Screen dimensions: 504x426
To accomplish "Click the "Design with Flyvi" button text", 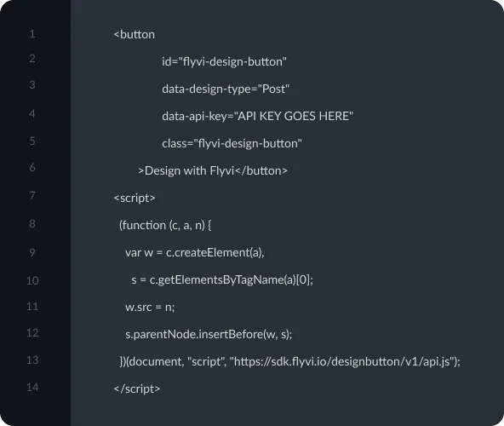I will [x=189, y=170].
